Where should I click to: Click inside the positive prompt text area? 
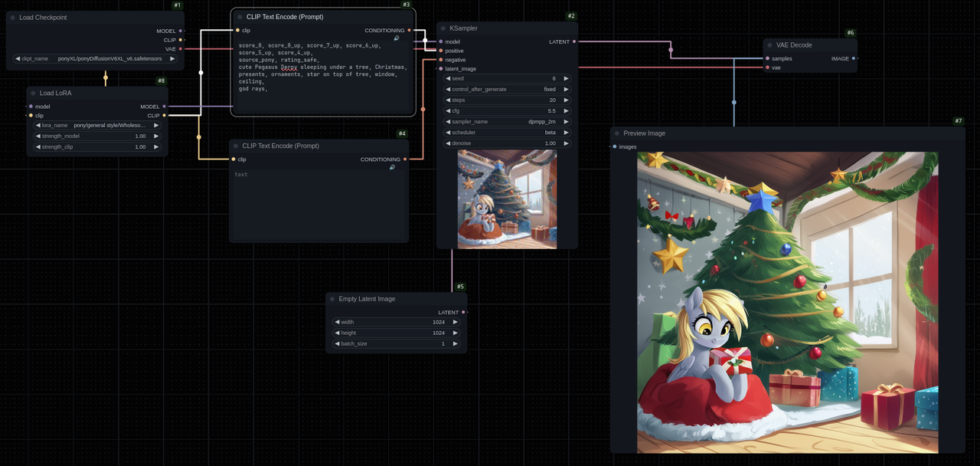322,77
